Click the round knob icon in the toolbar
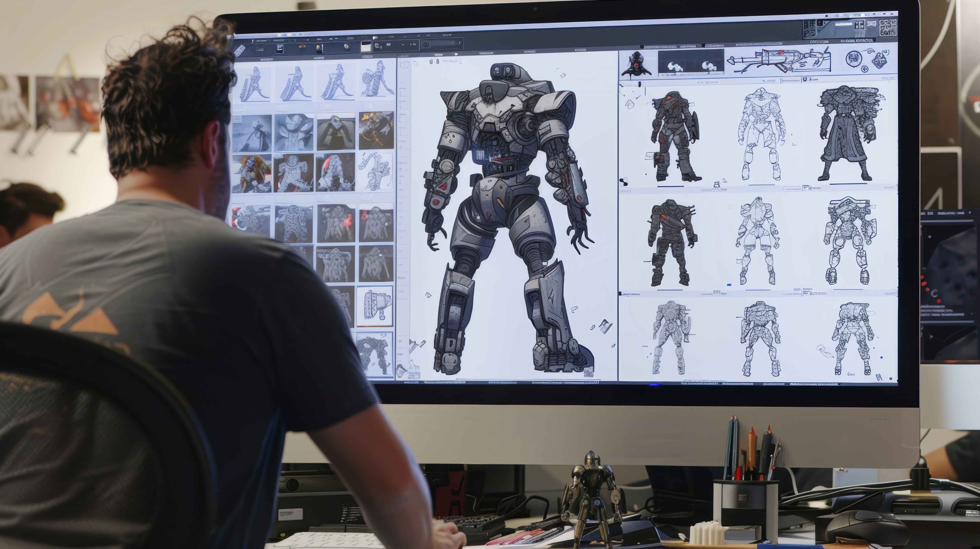 347,46
